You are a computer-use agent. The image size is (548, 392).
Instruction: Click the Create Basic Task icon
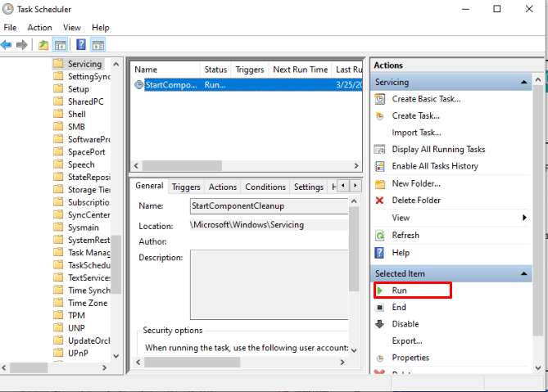379,99
